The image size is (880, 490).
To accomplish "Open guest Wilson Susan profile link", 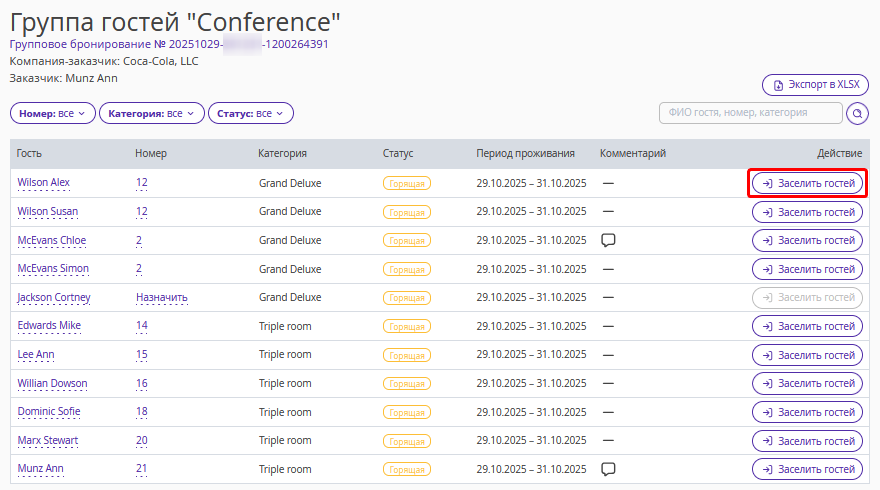I will click(x=47, y=212).
